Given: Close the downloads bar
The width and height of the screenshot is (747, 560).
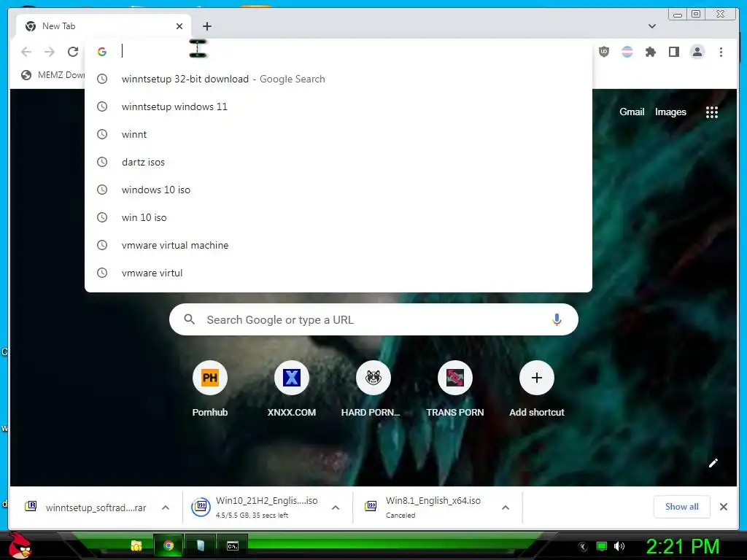Looking at the screenshot, I should pyautogui.click(x=724, y=507).
